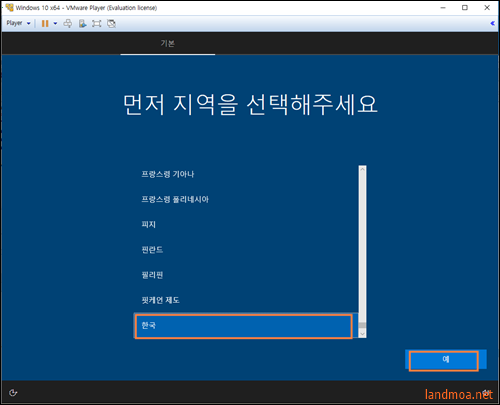Click the take snapshot toolbar icon
The width and height of the screenshot is (500, 405).
pos(82,23)
